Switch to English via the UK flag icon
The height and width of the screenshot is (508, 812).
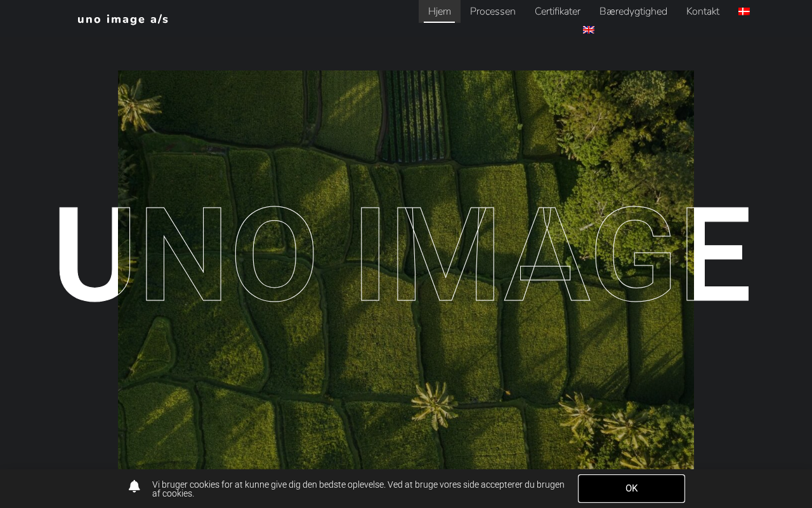tap(589, 30)
